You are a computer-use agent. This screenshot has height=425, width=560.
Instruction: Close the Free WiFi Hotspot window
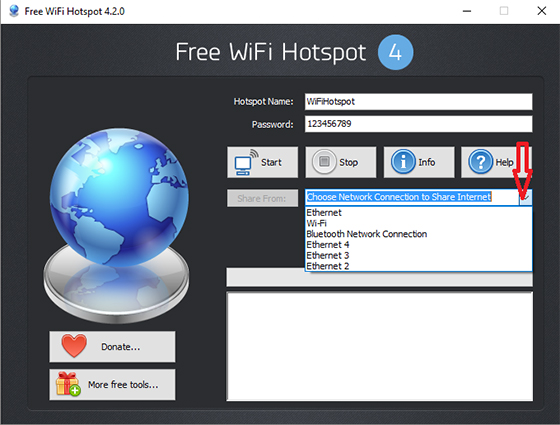[542, 11]
